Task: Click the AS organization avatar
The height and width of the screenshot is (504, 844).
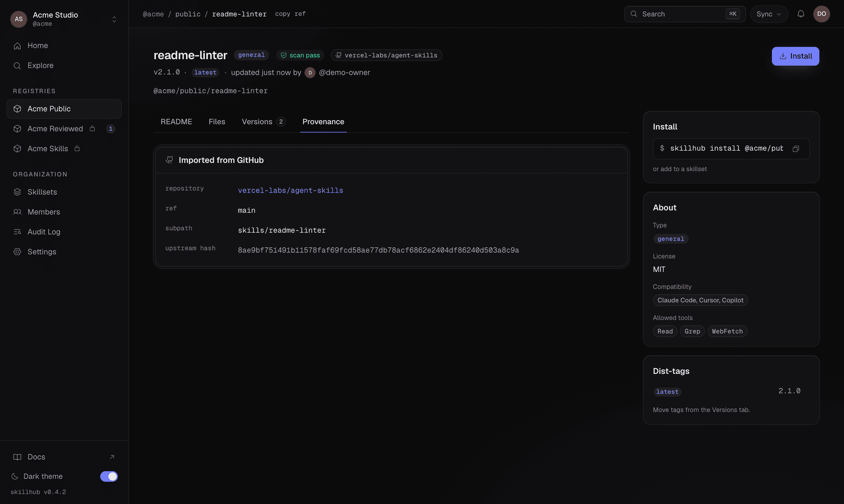Action: (x=19, y=19)
